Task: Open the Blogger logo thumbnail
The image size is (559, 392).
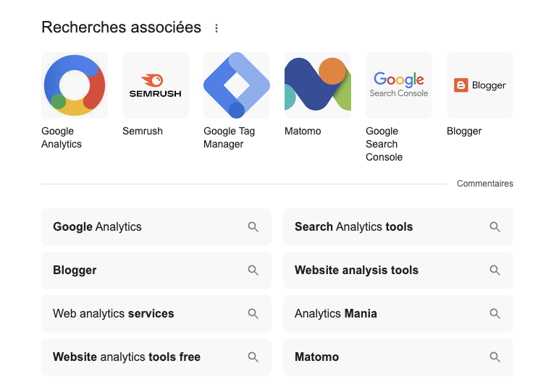Action: click(480, 85)
